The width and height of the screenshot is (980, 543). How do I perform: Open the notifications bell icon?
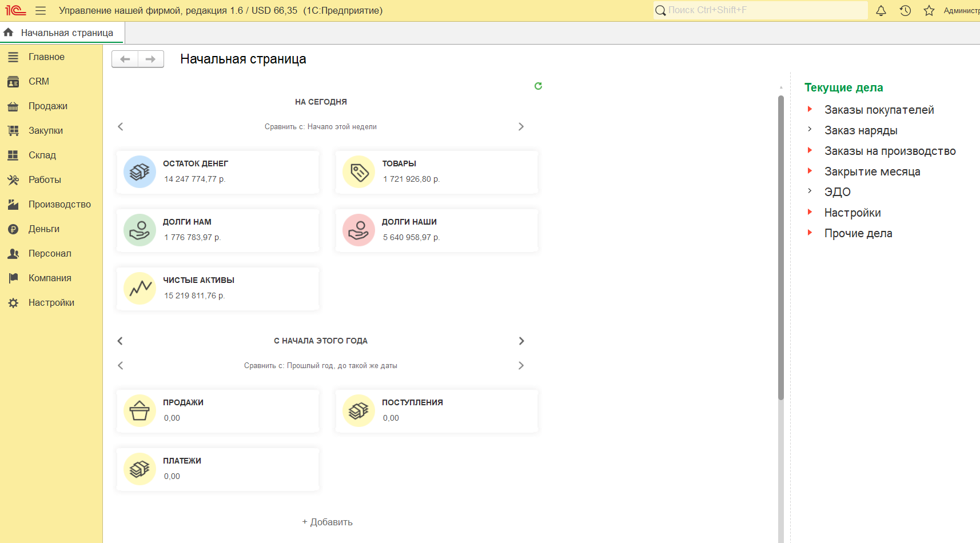coord(881,11)
